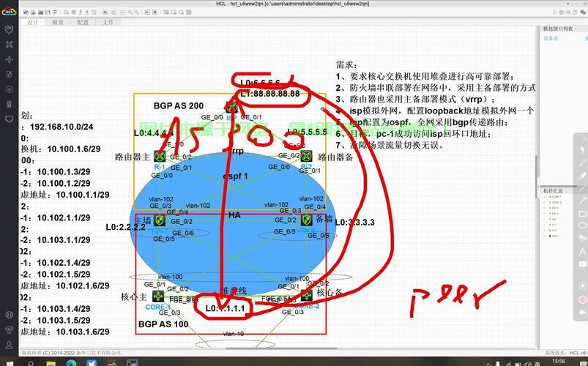588x366 pixels.
Task: Click the 设备名 column header
Action: pyautogui.click(x=550, y=39)
